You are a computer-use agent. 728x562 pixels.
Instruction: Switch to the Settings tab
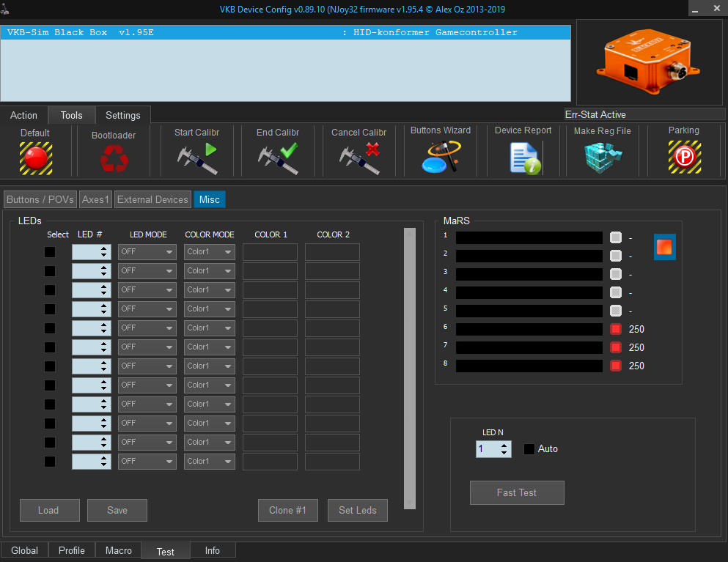(123, 115)
